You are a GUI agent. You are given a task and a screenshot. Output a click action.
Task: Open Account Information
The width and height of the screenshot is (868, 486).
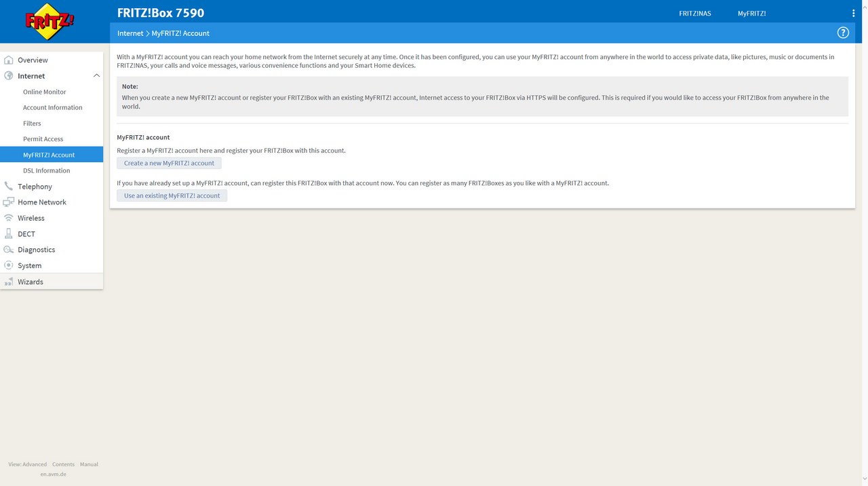52,107
